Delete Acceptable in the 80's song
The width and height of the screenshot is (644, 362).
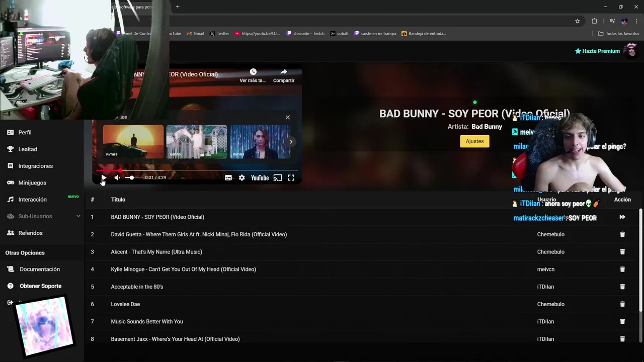tap(622, 287)
